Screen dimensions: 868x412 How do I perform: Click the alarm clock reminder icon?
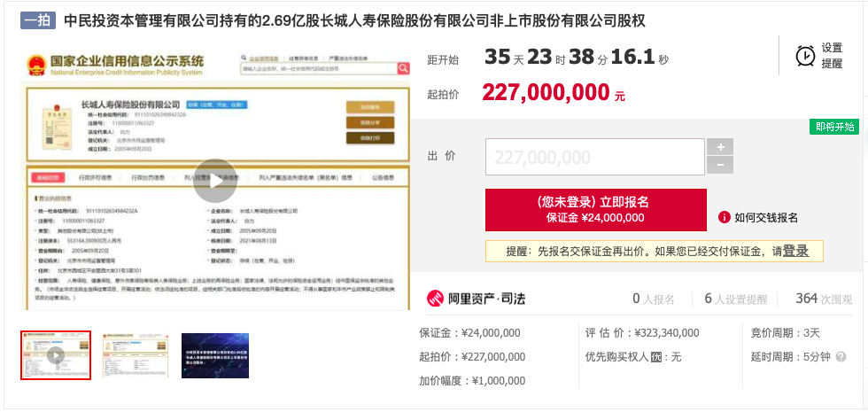(805, 55)
